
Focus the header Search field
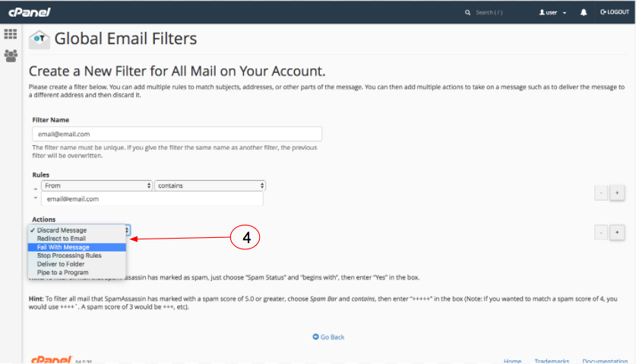pyautogui.click(x=489, y=13)
